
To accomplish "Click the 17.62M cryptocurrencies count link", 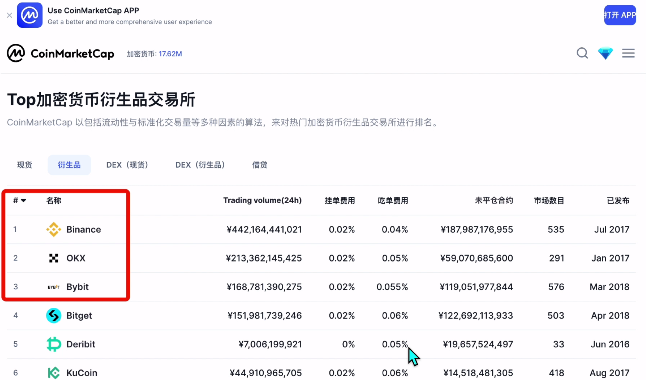I will pos(170,54).
